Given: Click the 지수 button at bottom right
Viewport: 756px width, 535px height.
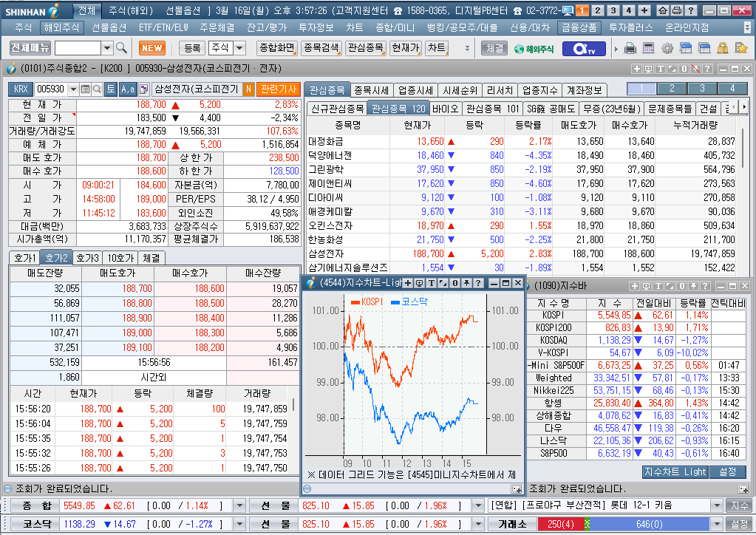Looking at the screenshot, I should pyautogui.click(x=739, y=505).
